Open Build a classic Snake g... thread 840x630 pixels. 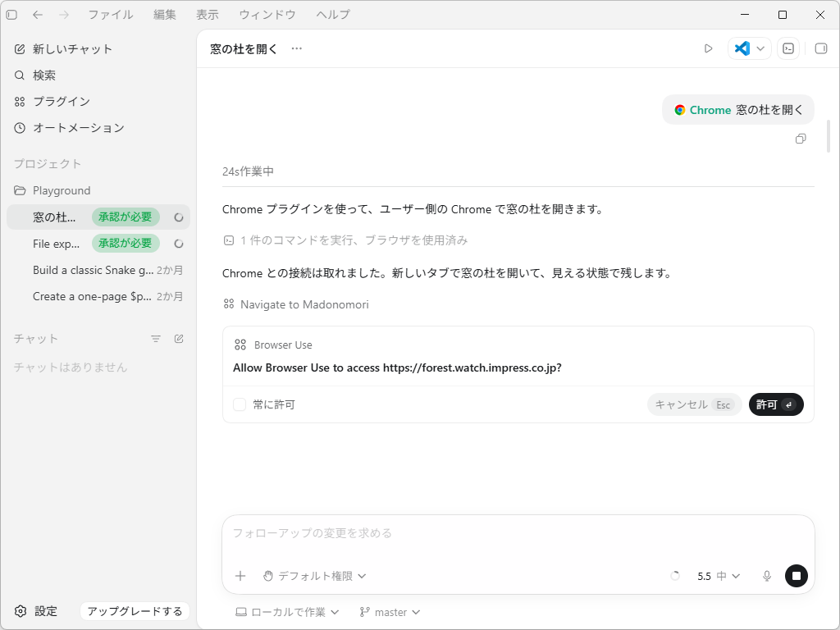tap(98, 270)
